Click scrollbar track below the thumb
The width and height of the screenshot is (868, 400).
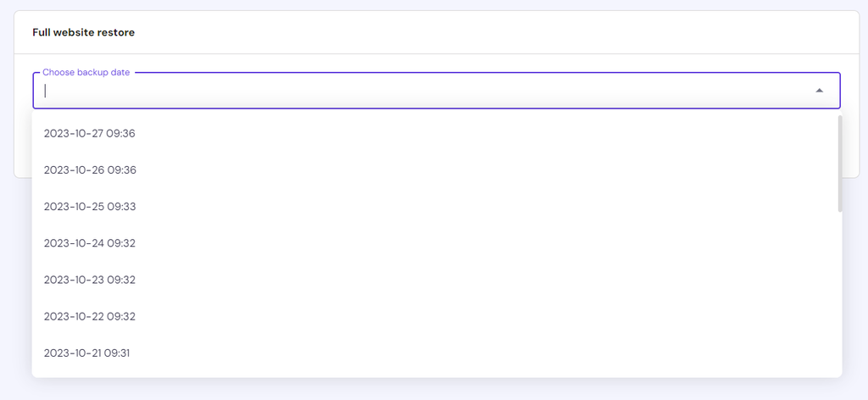click(840, 293)
